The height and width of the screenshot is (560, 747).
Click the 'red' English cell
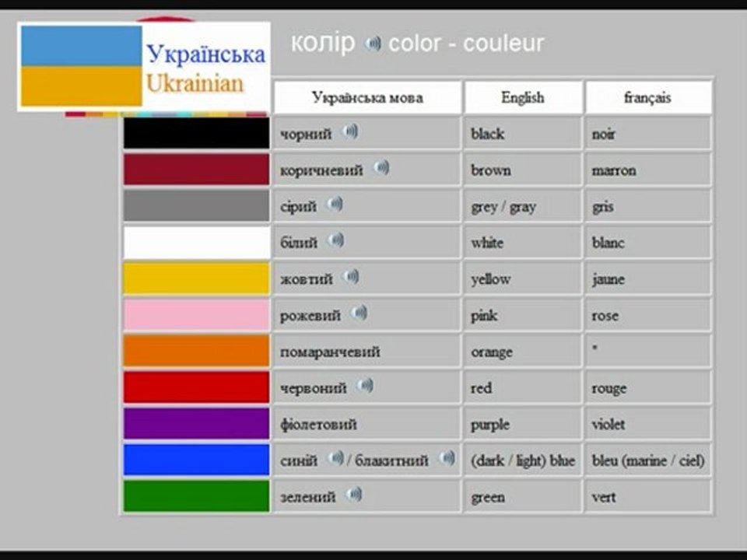tap(523, 387)
